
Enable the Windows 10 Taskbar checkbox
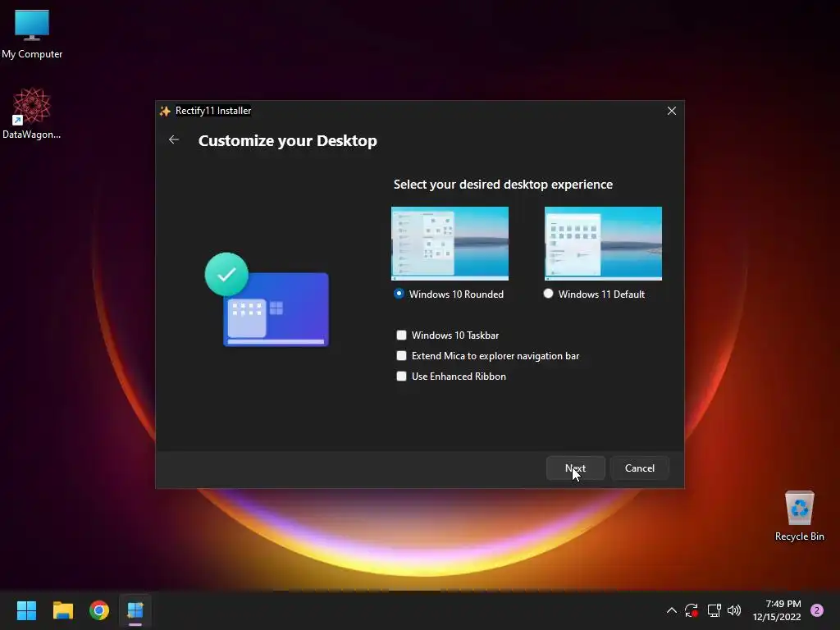401,335
